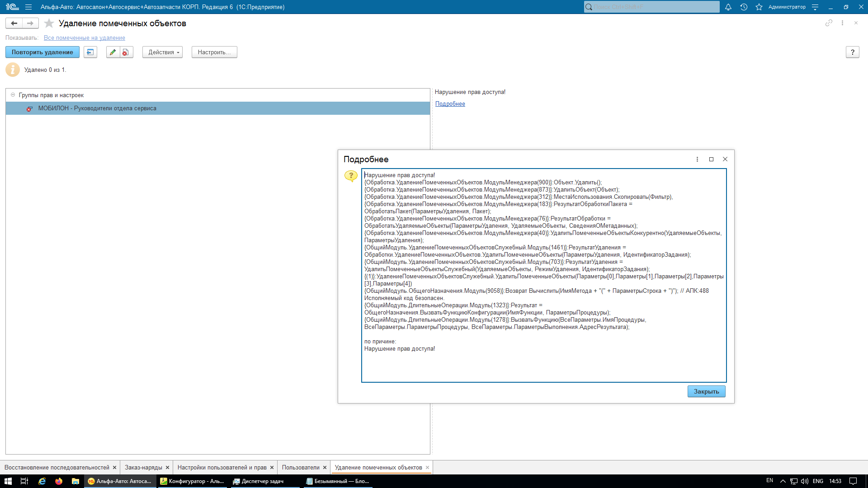
Task: Open the notifications bell icon
Action: pos(728,7)
